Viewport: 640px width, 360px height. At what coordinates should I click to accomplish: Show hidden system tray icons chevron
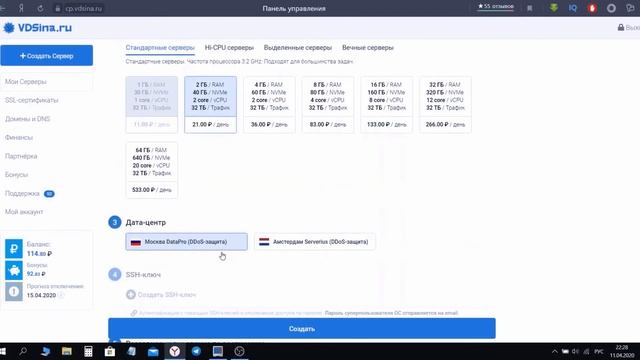[554, 351]
